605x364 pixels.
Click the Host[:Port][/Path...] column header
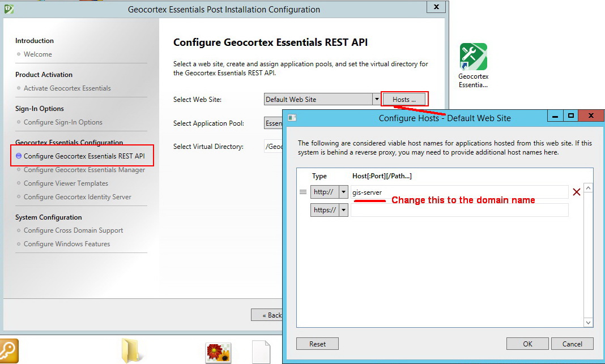[382, 176]
